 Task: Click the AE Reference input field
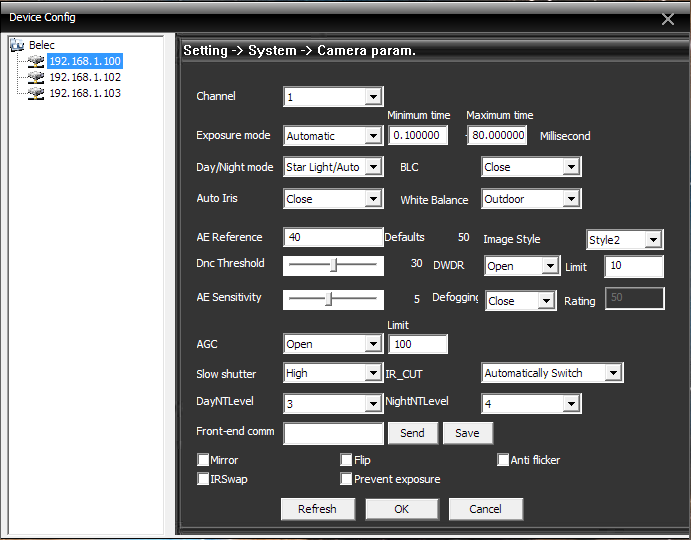point(333,237)
